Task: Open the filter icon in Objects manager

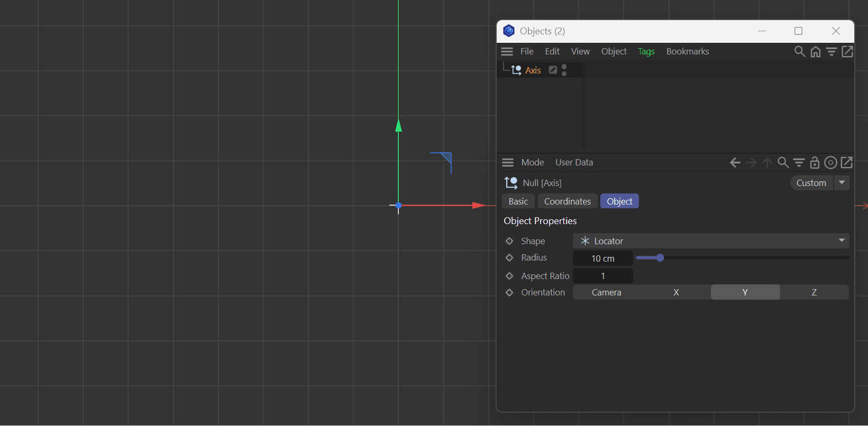Action: (832, 51)
